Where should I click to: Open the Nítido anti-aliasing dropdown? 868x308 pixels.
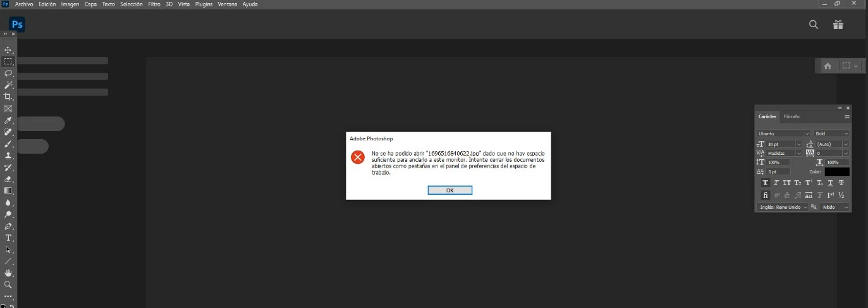[x=834, y=207]
